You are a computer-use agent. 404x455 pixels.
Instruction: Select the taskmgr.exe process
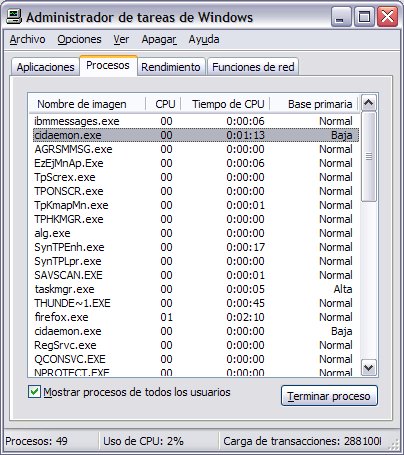(x=196, y=289)
